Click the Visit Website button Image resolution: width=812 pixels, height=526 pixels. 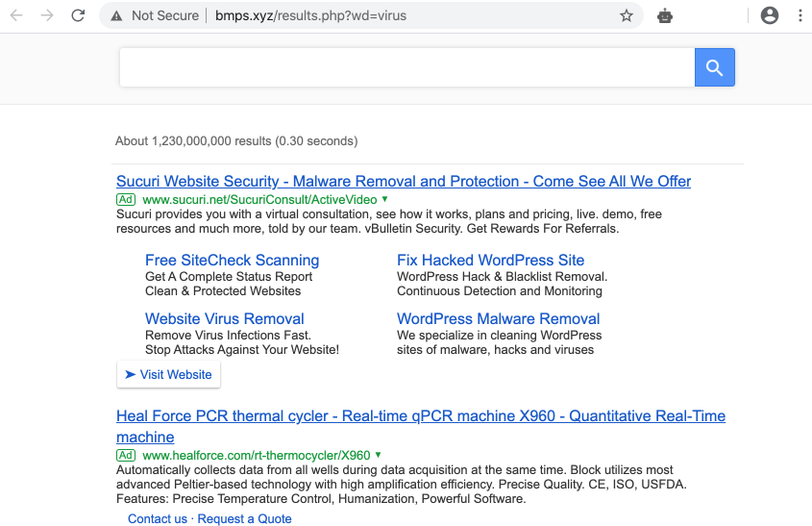168,374
